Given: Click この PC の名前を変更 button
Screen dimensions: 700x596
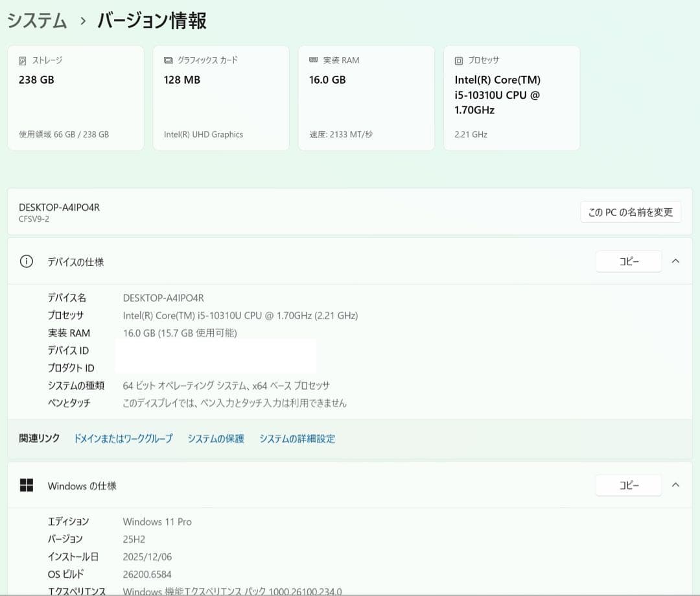Looking at the screenshot, I should pos(630,211).
